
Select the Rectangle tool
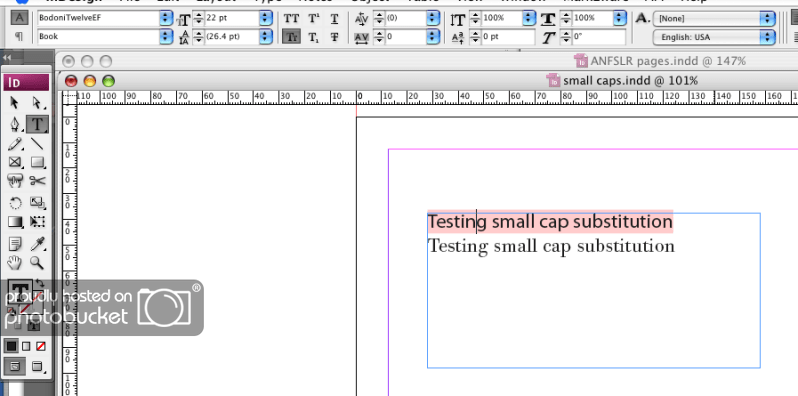pyautogui.click(x=37, y=162)
